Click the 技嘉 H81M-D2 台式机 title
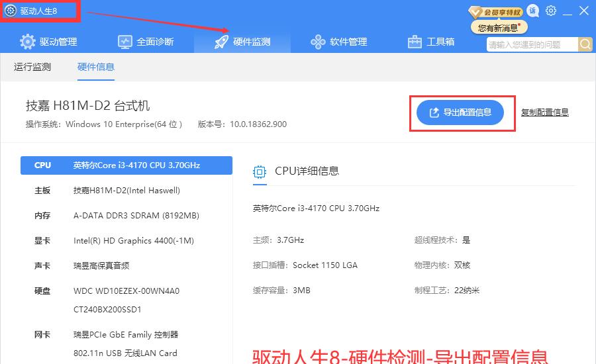 coord(88,106)
